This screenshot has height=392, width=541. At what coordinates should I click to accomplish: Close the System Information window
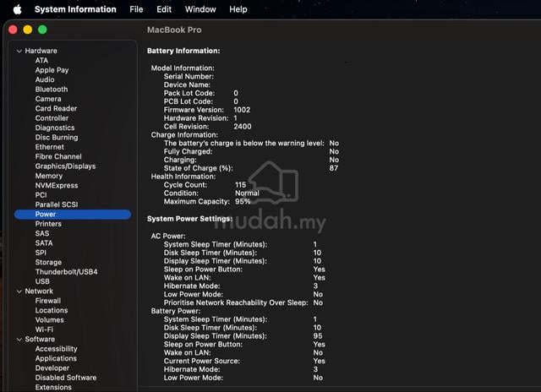click(13, 30)
